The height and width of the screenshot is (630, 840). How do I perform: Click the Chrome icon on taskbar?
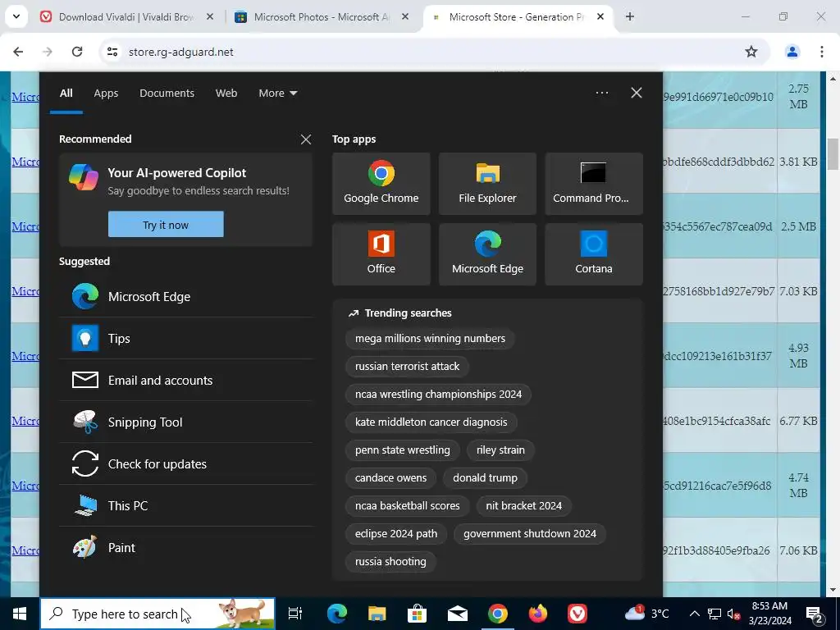tap(498, 614)
